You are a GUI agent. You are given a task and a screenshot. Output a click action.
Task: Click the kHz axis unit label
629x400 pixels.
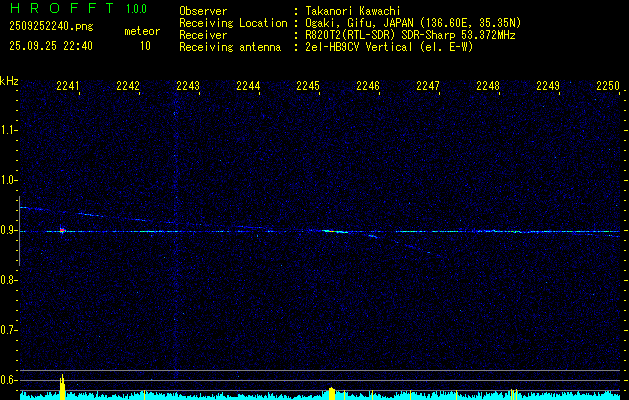[x=10, y=81]
